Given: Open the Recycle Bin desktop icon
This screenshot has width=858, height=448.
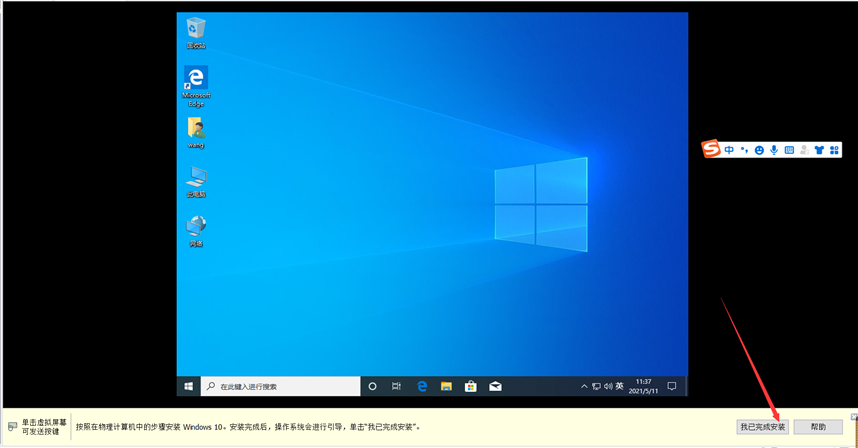Looking at the screenshot, I should [x=196, y=33].
